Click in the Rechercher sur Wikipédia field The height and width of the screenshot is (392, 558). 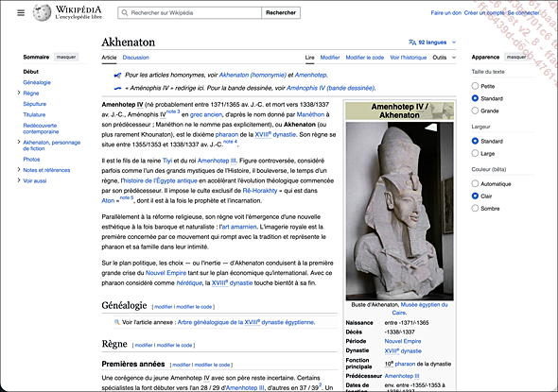[x=190, y=13]
